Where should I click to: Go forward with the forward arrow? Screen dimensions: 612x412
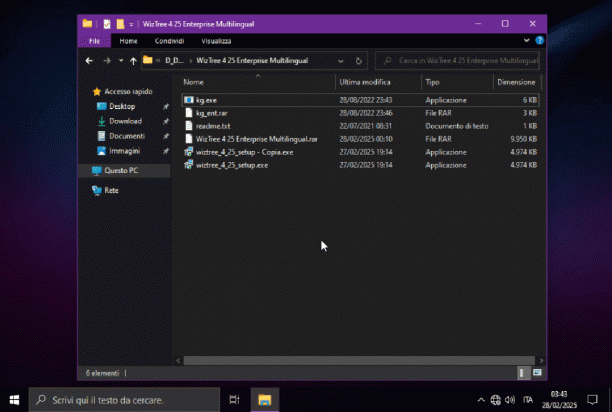click(107, 61)
